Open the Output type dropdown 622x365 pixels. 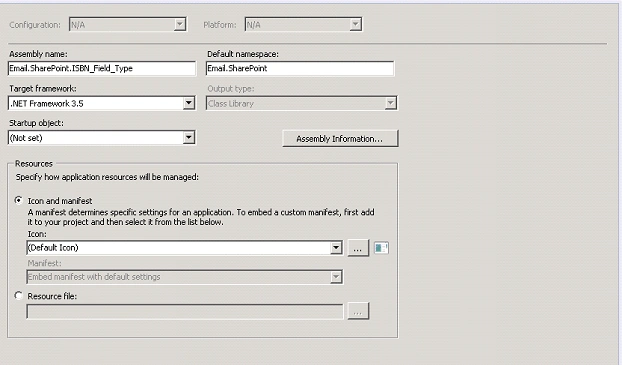[301, 103]
